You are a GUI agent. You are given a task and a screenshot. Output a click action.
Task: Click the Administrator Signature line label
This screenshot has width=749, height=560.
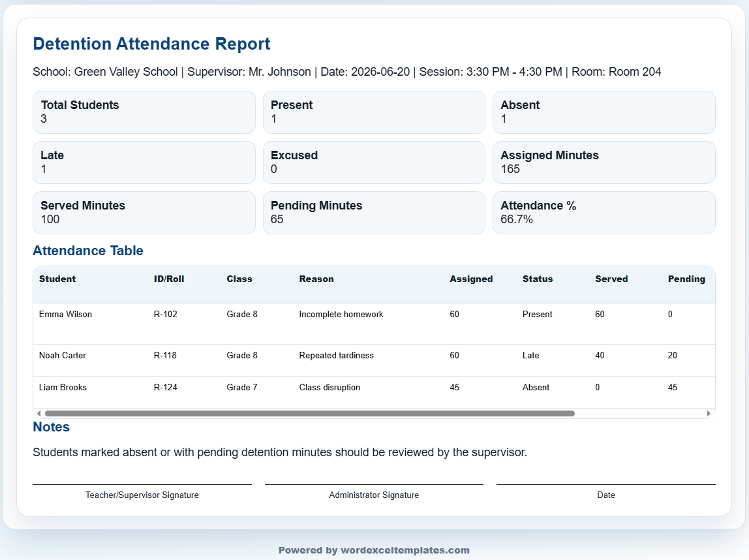pos(374,495)
